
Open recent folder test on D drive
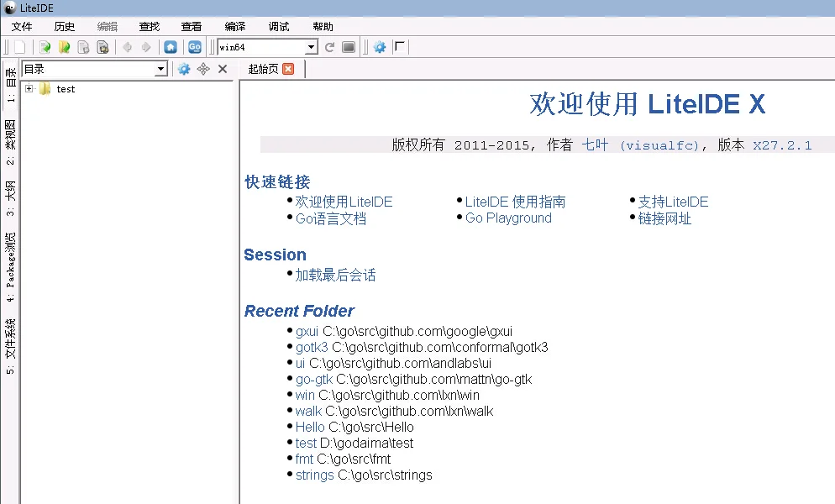point(306,444)
